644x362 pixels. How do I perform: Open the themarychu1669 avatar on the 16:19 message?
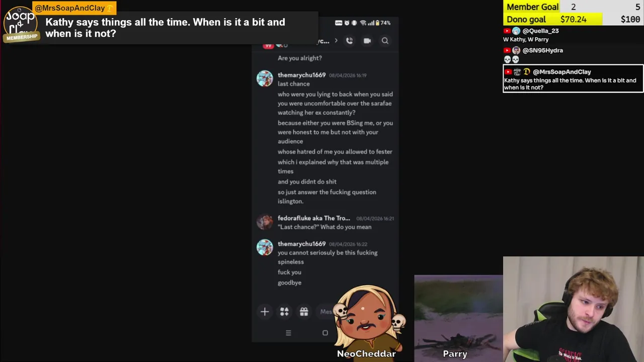pos(265,78)
